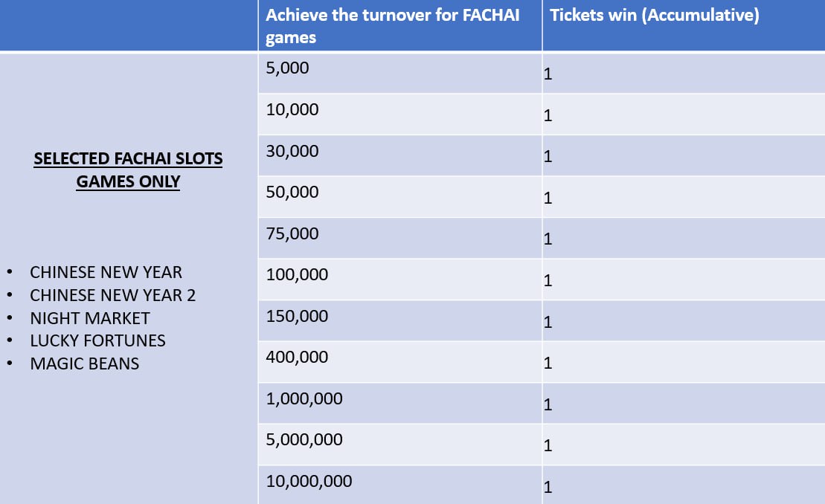Click the 30,000 turnover value
This screenshot has width=825, height=504.
point(292,152)
